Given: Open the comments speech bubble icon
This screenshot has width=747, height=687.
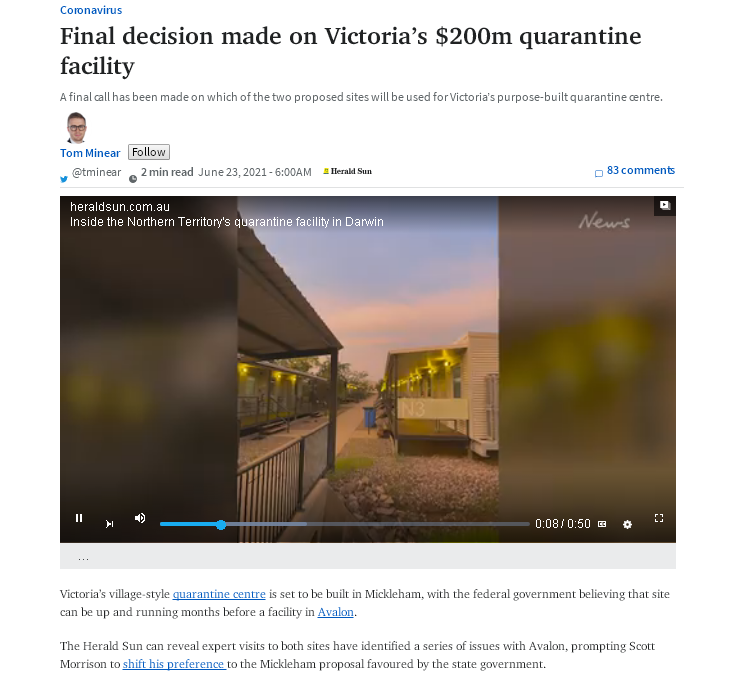Looking at the screenshot, I should pos(599,173).
